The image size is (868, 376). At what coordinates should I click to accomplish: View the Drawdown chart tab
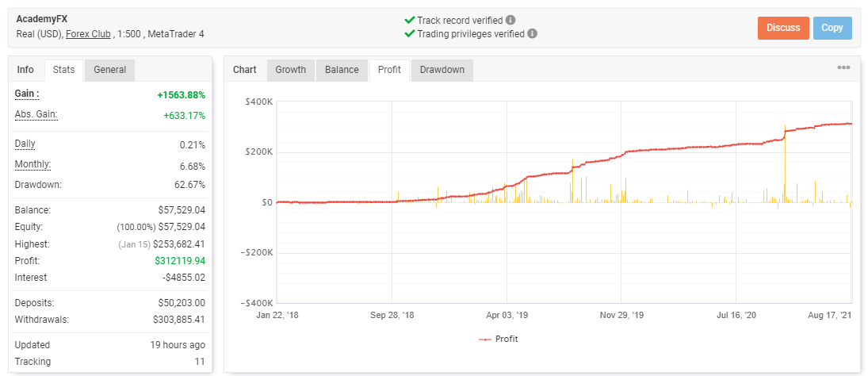coord(442,70)
